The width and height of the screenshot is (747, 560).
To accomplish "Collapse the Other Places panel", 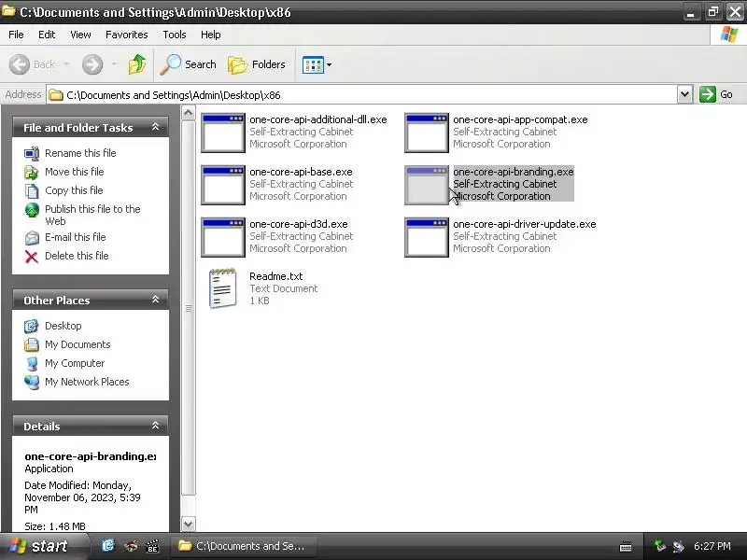I will pyautogui.click(x=155, y=300).
